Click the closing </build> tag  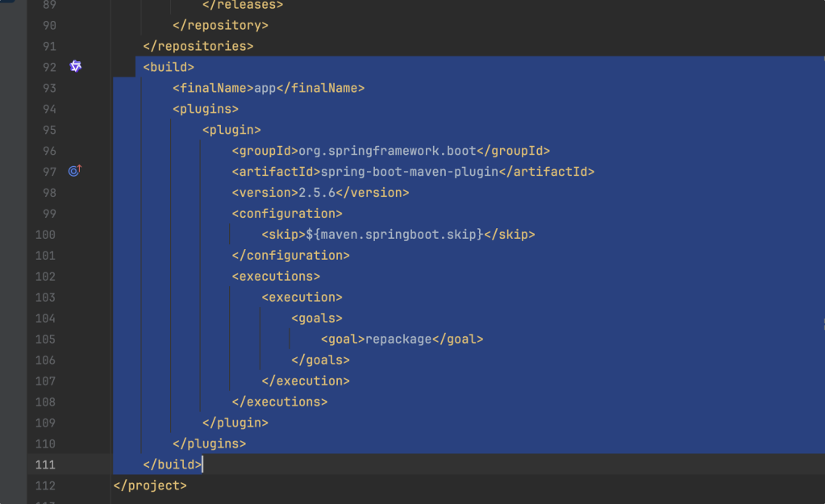pyautogui.click(x=172, y=464)
